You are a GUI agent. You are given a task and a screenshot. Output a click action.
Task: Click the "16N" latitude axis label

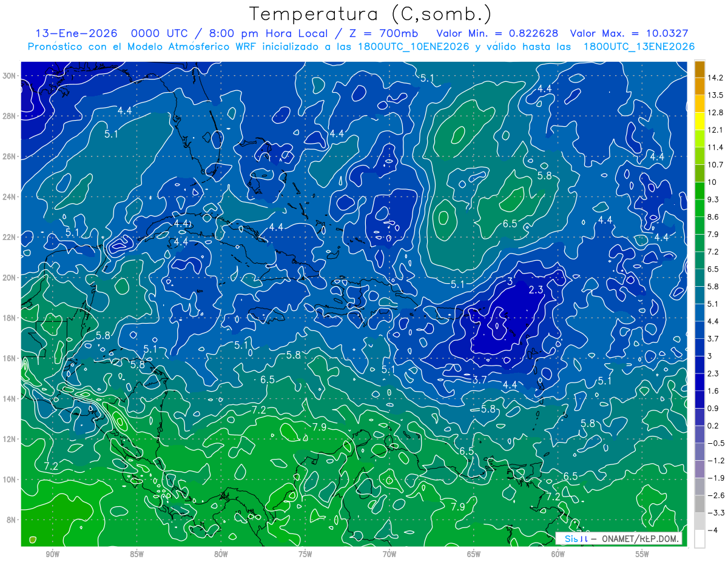(10, 358)
